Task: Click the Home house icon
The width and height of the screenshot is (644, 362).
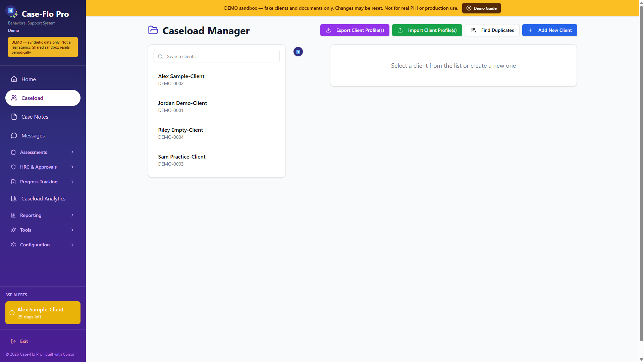Action: [14, 79]
